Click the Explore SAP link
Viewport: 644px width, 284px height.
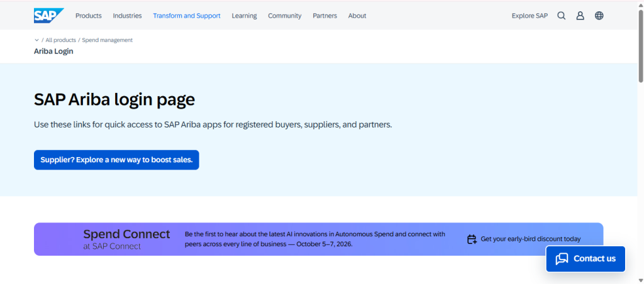(530, 16)
